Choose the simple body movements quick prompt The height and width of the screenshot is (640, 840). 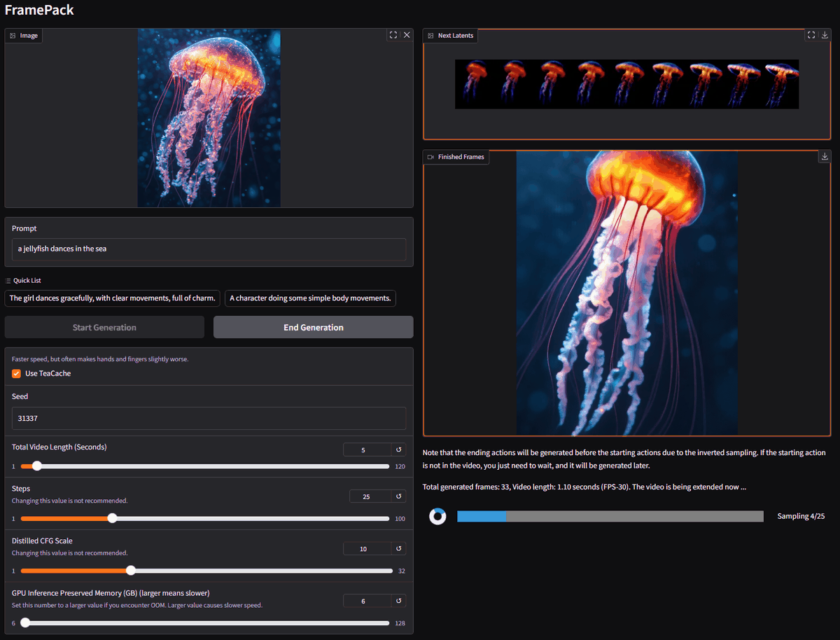(310, 298)
